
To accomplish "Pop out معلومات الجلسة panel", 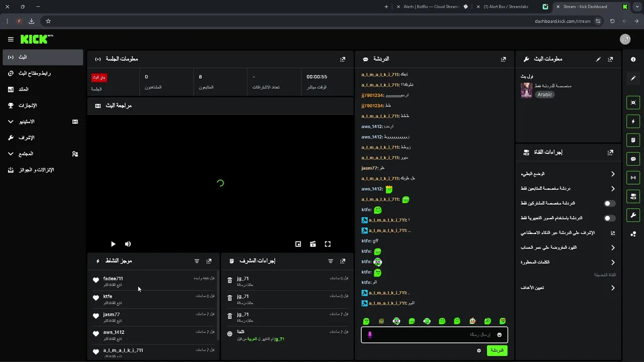I will click(343, 59).
